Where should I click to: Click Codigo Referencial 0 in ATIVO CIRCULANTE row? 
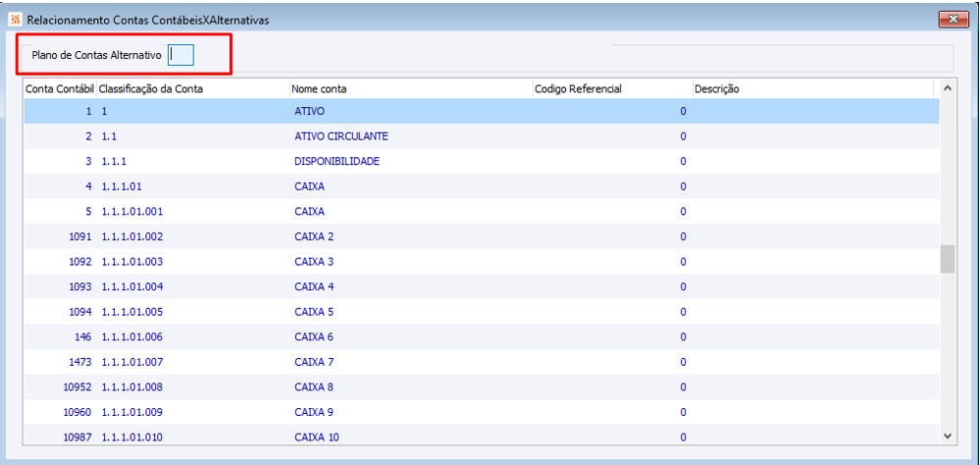click(683, 135)
